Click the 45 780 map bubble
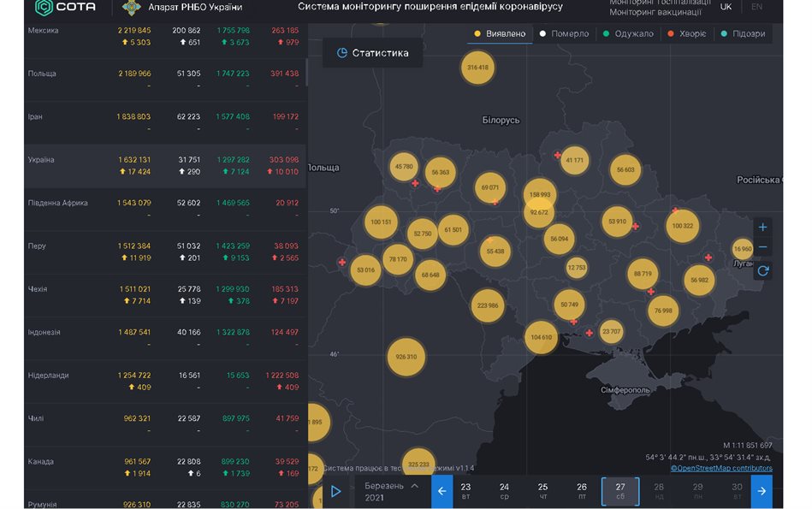The image size is (812, 509). click(404, 167)
